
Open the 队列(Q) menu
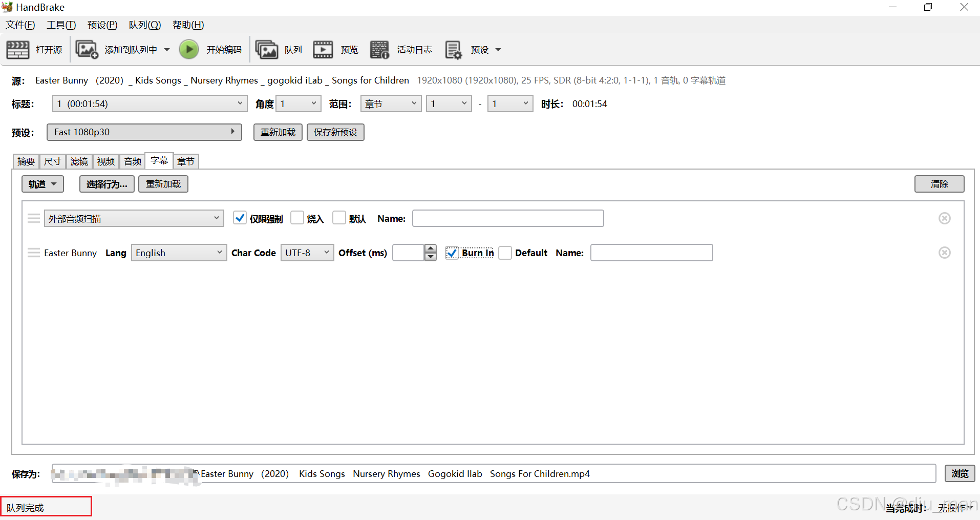coord(145,25)
